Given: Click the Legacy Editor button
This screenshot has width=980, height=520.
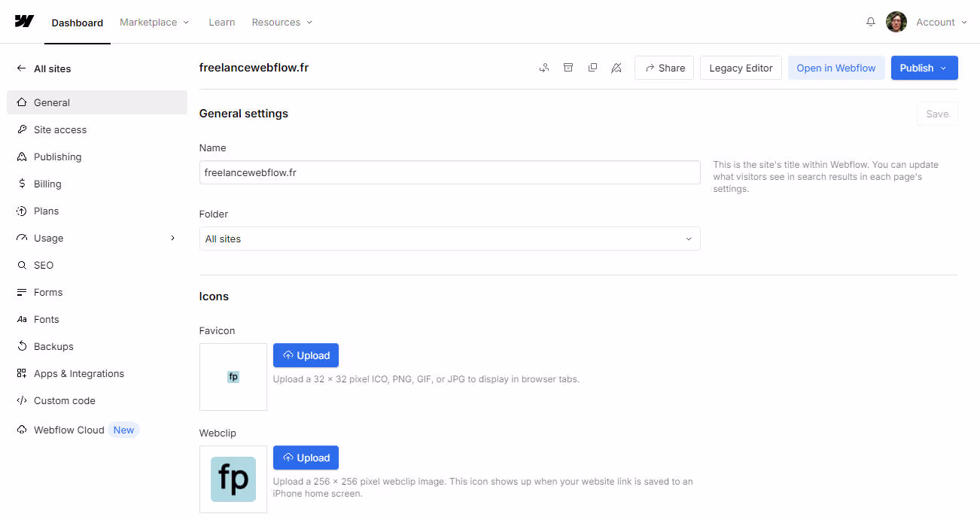Looking at the screenshot, I should (x=741, y=68).
